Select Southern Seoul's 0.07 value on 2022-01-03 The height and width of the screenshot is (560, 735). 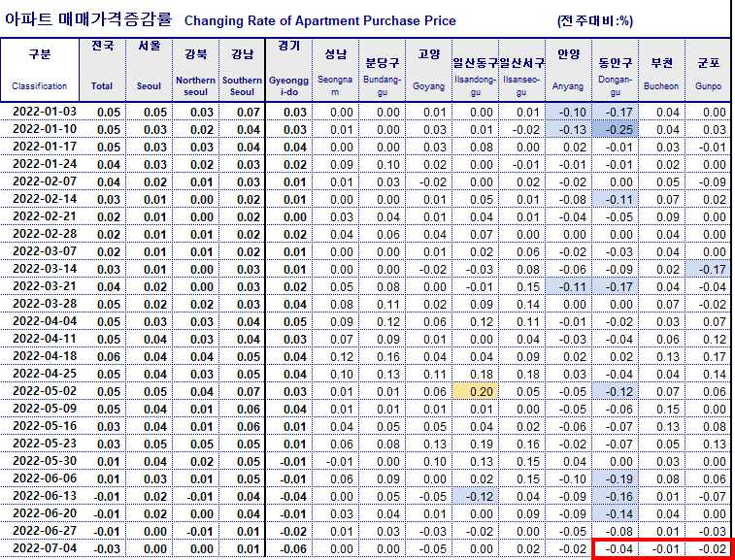[242, 112]
